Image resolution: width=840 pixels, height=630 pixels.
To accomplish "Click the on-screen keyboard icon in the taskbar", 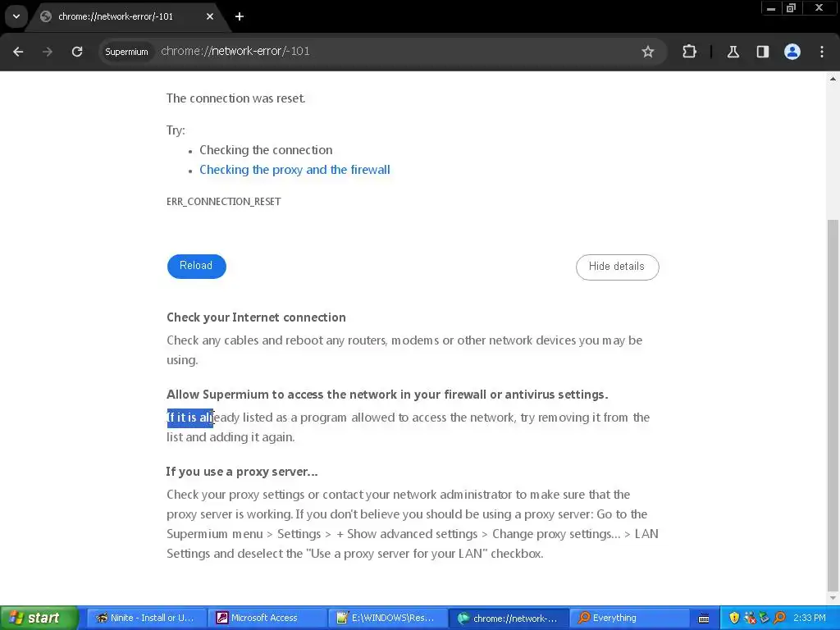I will (704, 619).
